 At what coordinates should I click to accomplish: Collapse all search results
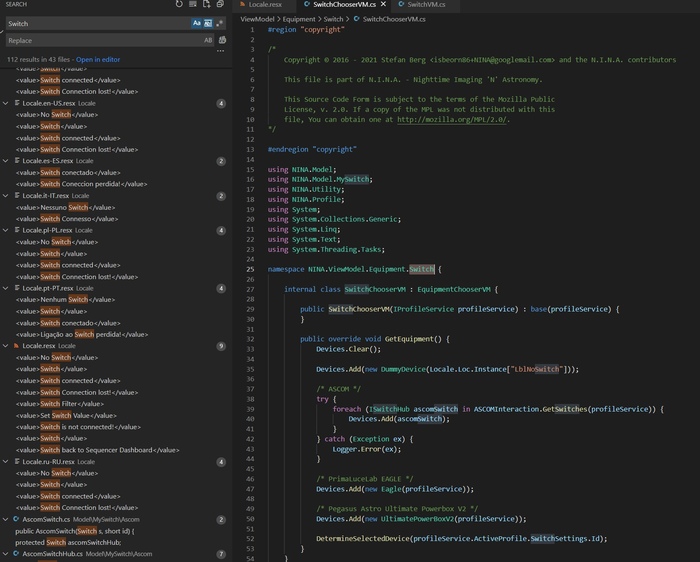point(219,4)
